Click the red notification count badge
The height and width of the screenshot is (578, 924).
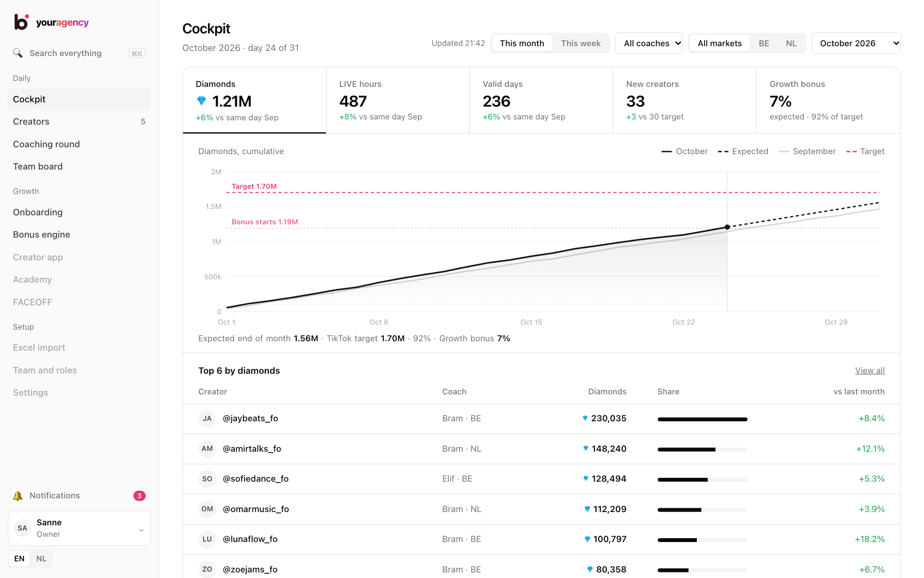tap(139, 496)
